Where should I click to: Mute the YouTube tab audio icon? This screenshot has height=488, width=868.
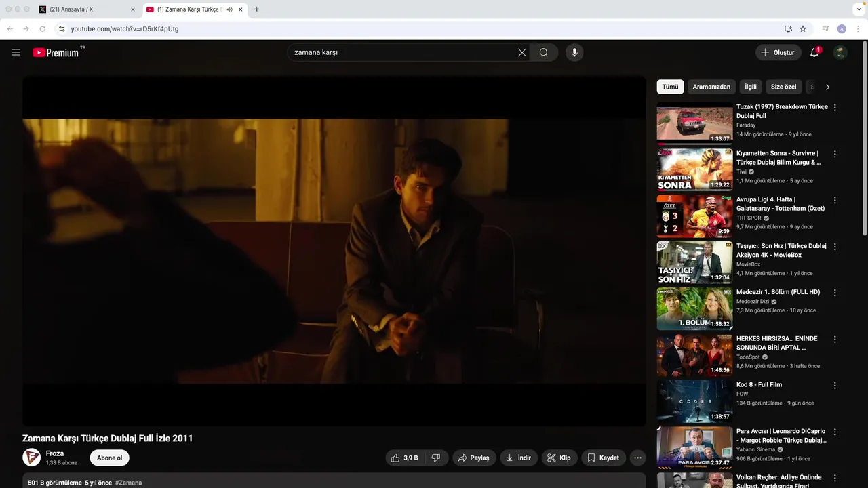(229, 9)
